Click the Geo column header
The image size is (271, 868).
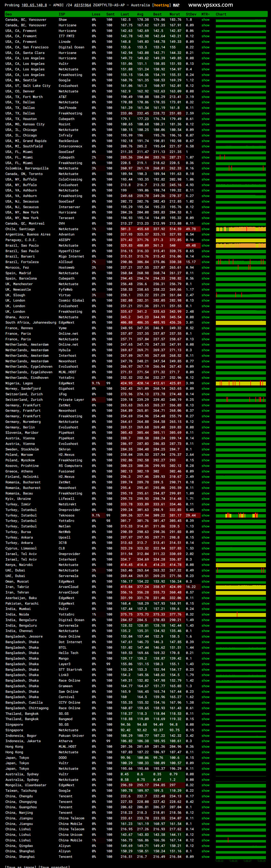point(8,14)
